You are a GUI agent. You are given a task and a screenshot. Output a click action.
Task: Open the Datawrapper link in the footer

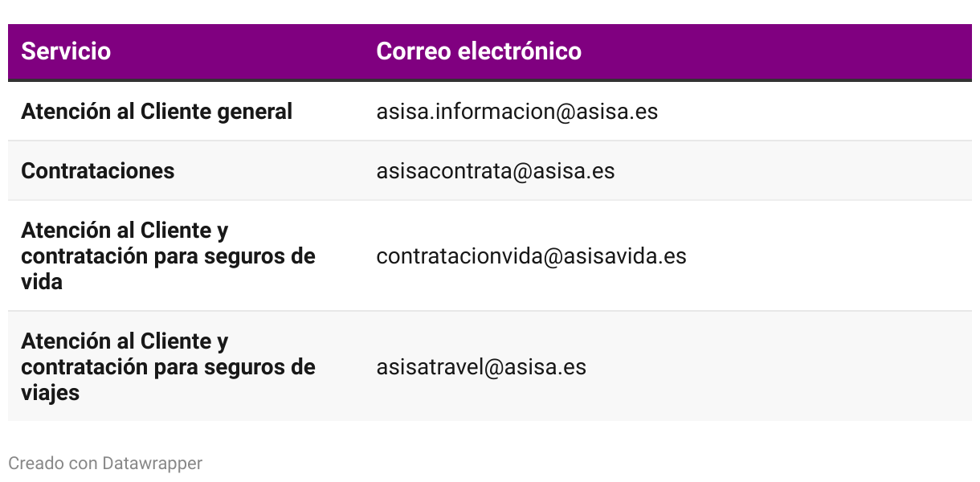click(x=153, y=464)
